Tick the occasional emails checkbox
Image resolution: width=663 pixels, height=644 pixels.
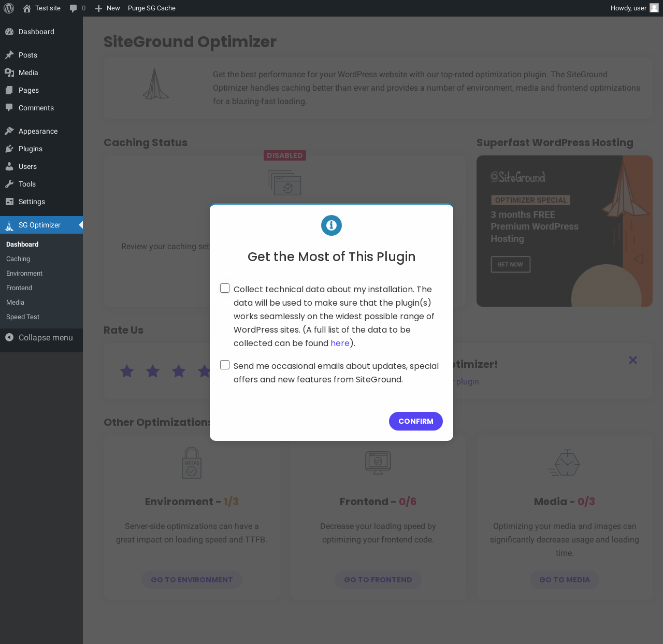point(225,365)
